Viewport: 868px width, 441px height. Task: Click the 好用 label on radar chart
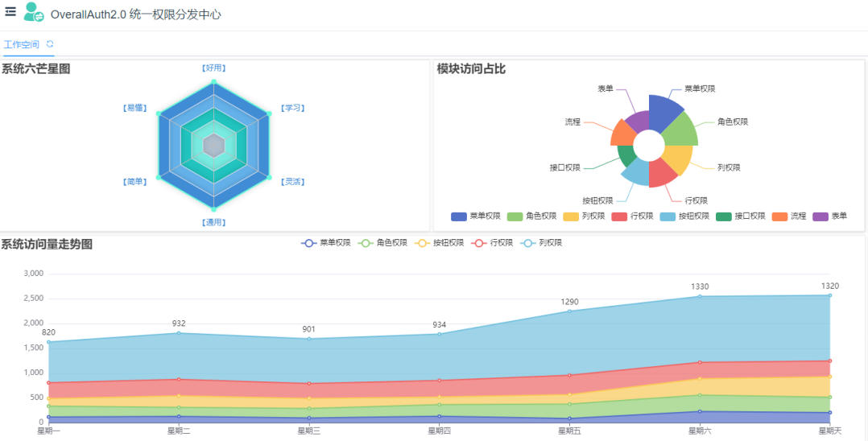coord(213,68)
